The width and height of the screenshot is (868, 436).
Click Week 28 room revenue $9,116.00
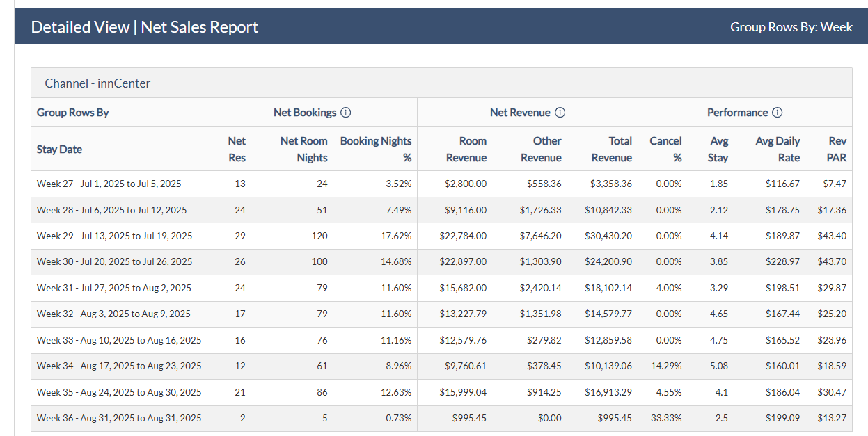(x=466, y=210)
